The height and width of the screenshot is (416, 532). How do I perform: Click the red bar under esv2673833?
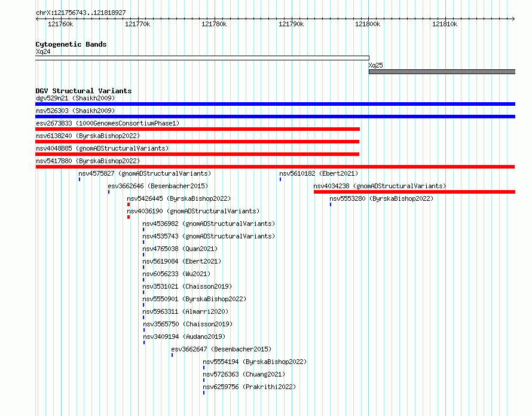point(197,129)
